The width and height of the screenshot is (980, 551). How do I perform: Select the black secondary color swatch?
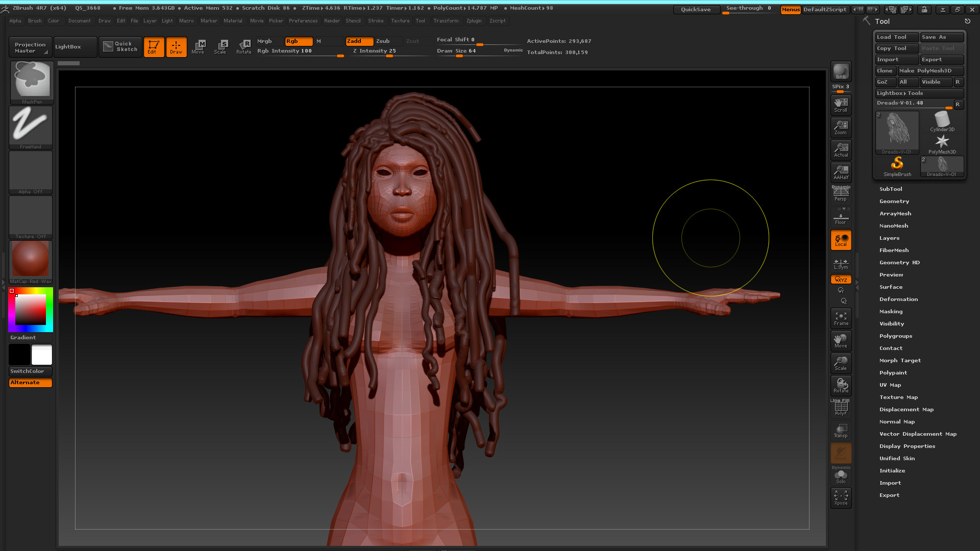pyautogui.click(x=19, y=355)
